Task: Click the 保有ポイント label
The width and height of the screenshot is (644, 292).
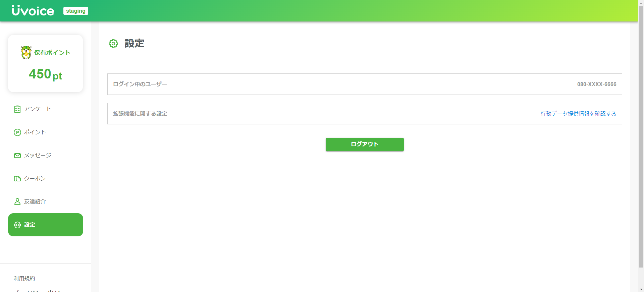Action: coord(52,53)
